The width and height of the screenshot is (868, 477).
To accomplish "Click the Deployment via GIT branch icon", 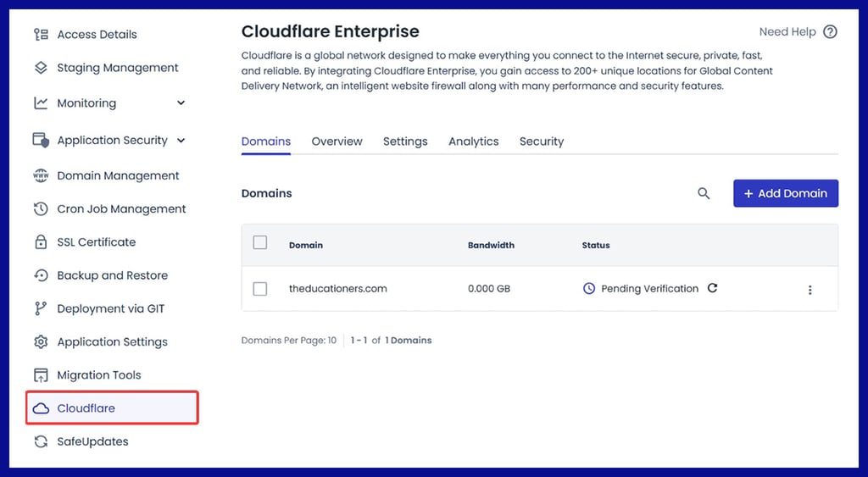I will tap(41, 308).
